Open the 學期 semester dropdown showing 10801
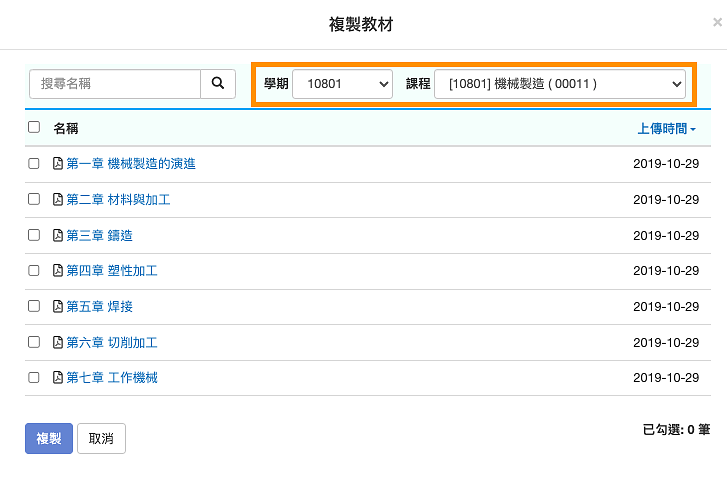 [342, 84]
